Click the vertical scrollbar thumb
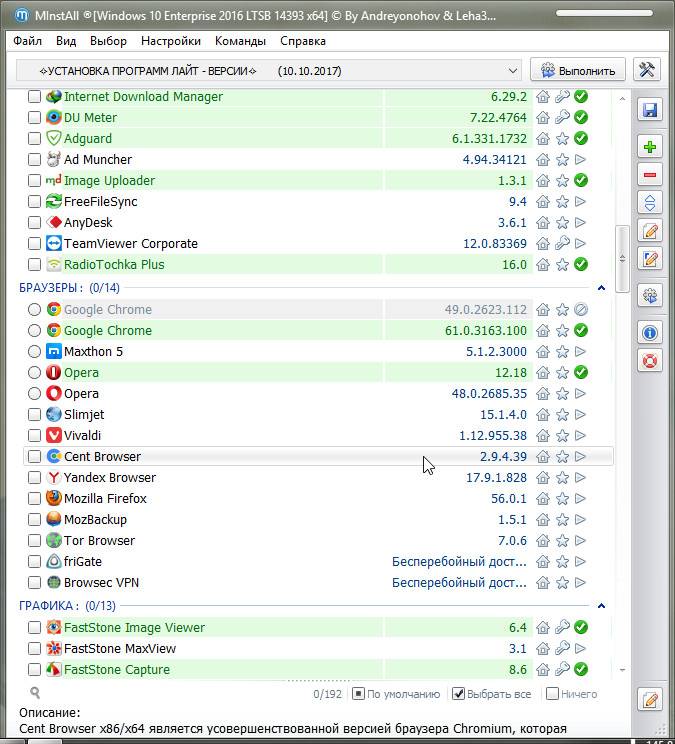Image resolution: width=675 pixels, height=744 pixels. [622, 259]
